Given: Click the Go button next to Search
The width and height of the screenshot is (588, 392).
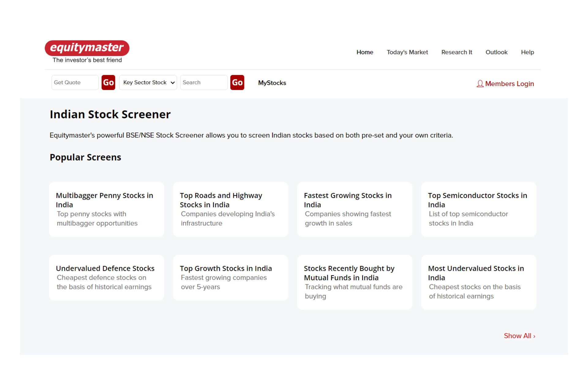Looking at the screenshot, I should pos(237,82).
